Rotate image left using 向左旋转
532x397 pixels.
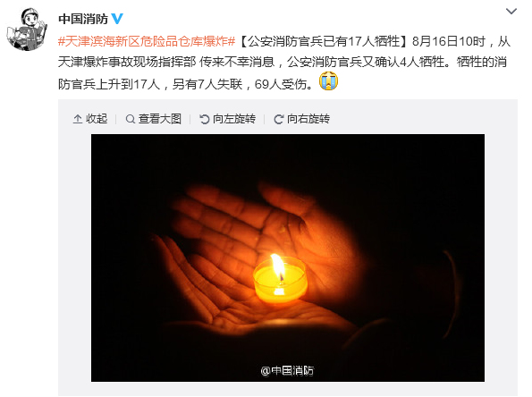click(234, 119)
